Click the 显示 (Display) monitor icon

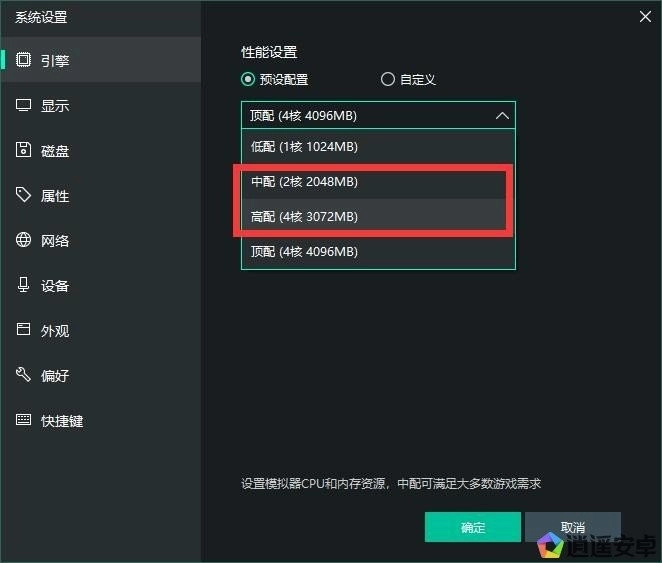point(23,106)
